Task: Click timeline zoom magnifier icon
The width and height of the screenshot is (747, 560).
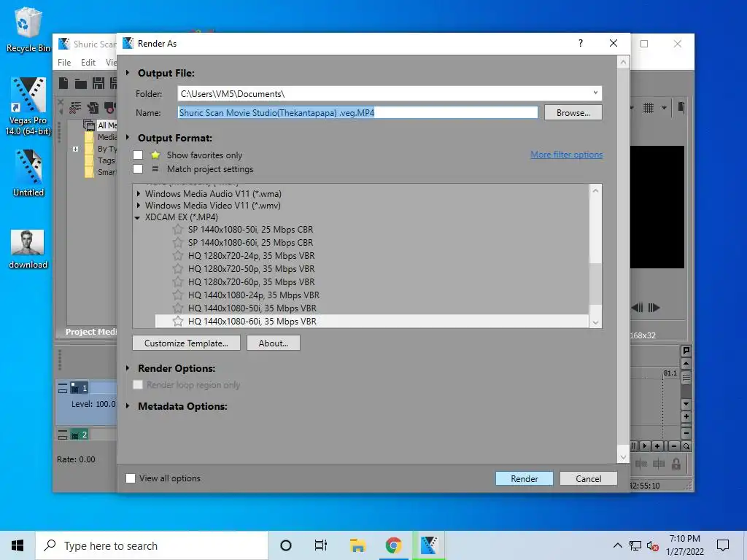Action: point(686,446)
